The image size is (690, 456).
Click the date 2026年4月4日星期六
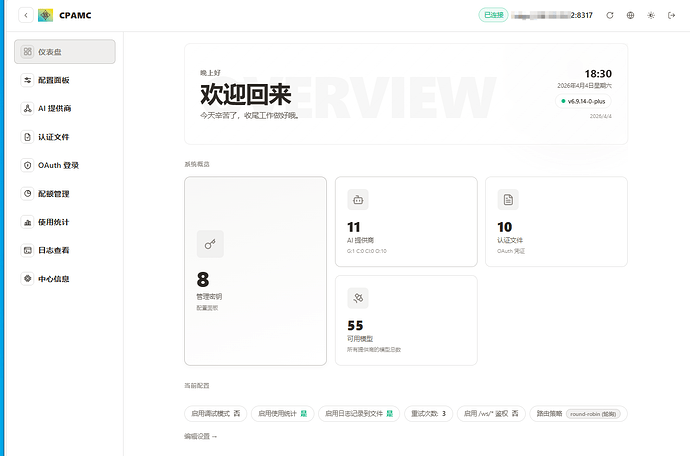584,85
